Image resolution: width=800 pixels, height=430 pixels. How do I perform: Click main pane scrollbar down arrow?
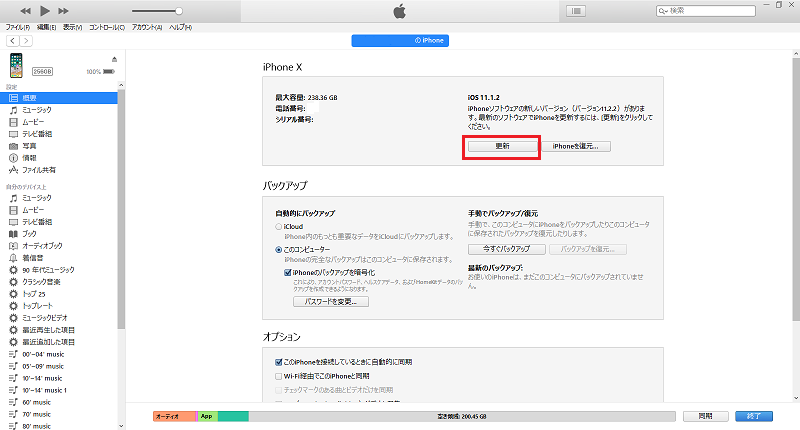click(796, 398)
